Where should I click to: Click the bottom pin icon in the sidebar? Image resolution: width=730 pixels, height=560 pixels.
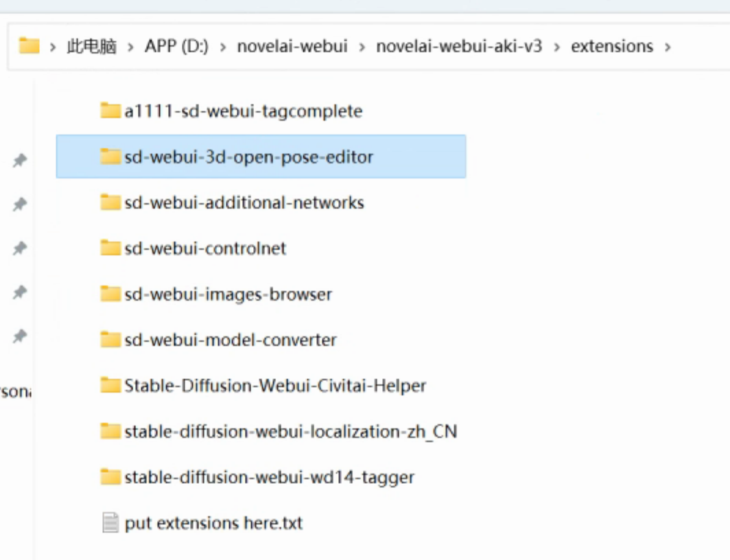pos(20,336)
